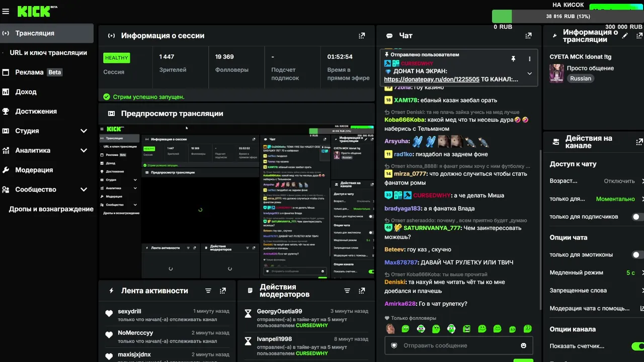Toggle только для подписчиков switch

point(638,217)
